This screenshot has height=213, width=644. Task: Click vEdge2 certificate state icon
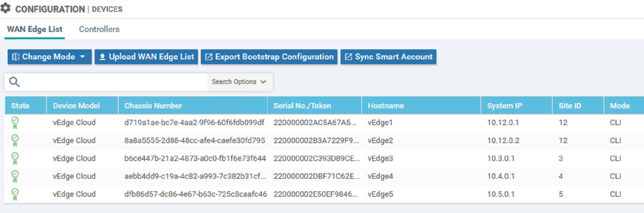15,140
